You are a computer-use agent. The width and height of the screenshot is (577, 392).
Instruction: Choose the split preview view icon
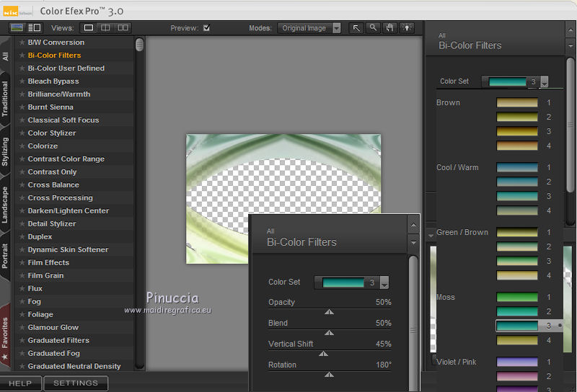coord(105,28)
